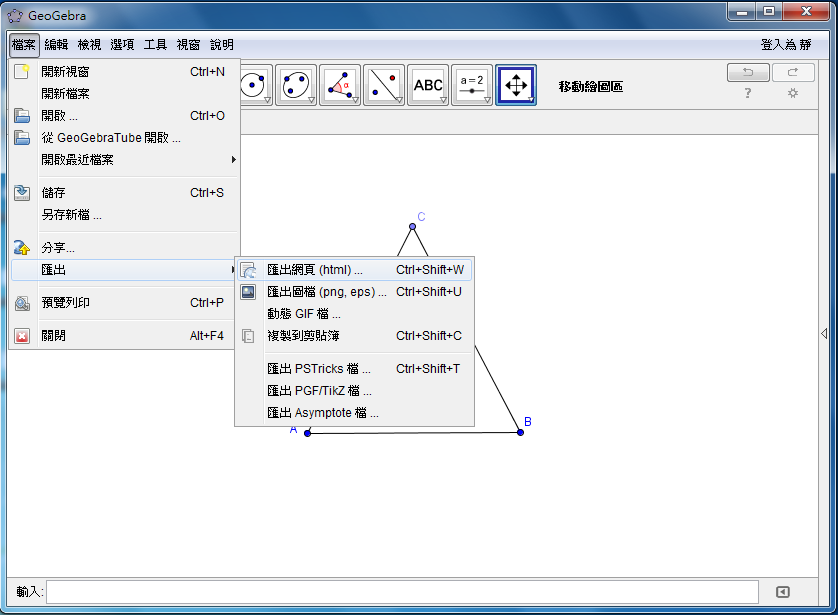Click the print preview icon

[x=22, y=303]
